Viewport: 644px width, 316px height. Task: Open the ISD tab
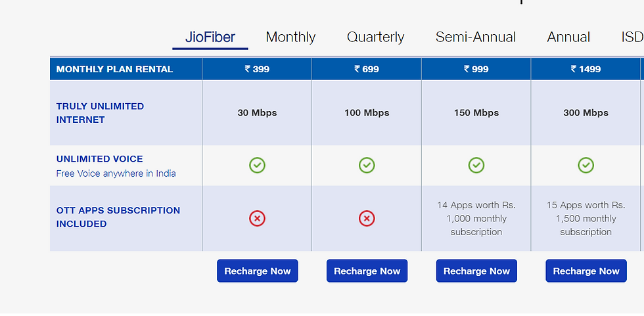(632, 37)
